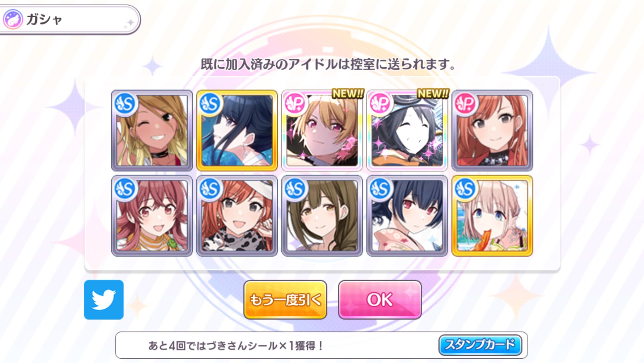
Task: Click the P badge on the NEW black-haired card
Action: [x=380, y=104]
